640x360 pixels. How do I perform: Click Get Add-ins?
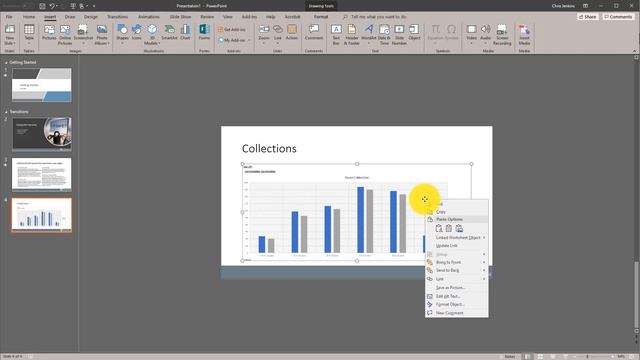[x=232, y=29]
